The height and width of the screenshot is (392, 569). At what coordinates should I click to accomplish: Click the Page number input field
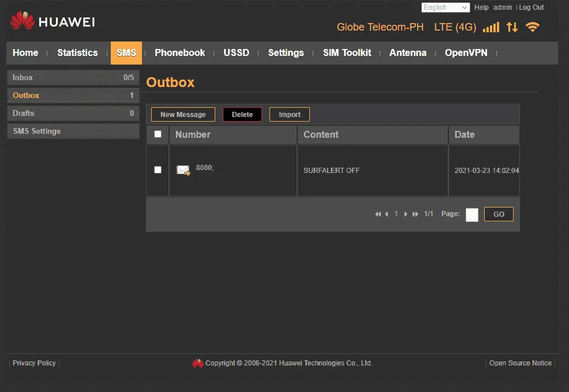tap(471, 214)
